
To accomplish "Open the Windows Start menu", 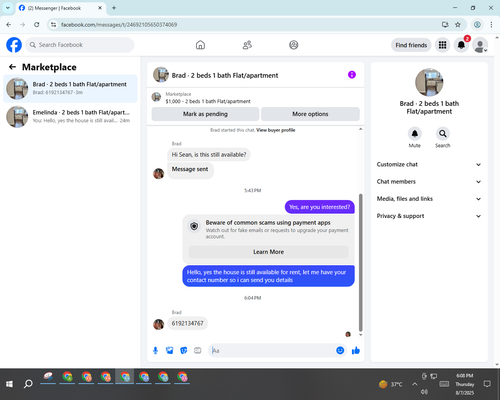I will 9,384.
